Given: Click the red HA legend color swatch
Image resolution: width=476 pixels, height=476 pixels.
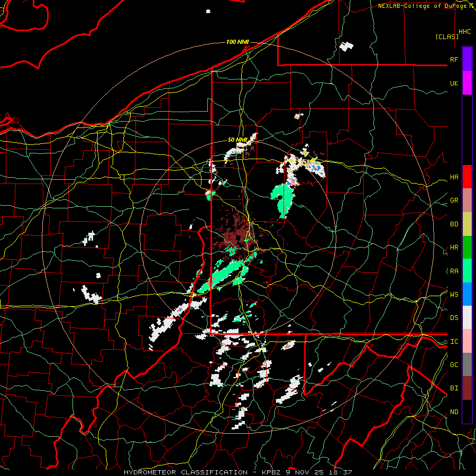Looking at the screenshot, I should point(467,177).
